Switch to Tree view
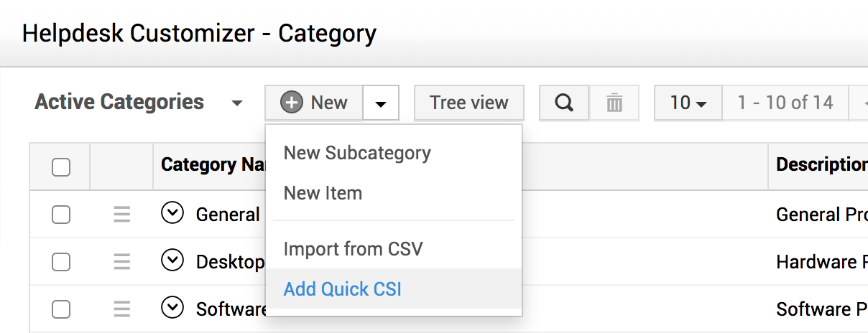Image resolution: width=868 pixels, height=333 pixels. (468, 103)
